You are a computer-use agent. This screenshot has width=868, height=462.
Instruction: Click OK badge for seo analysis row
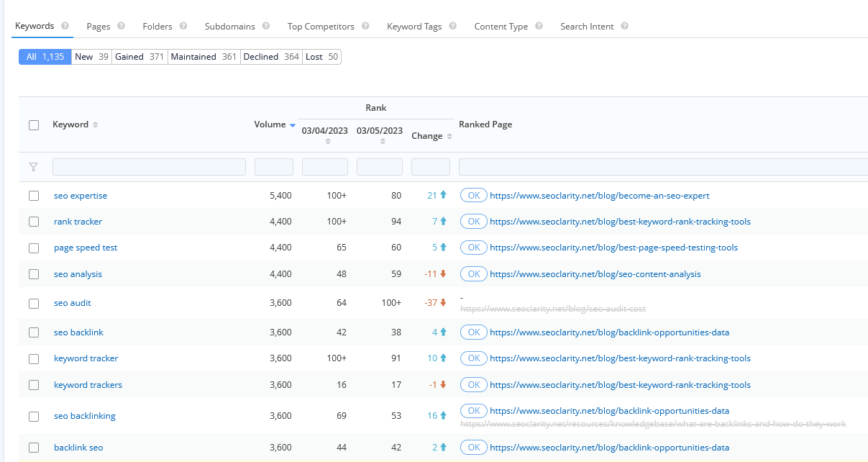[x=474, y=274]
